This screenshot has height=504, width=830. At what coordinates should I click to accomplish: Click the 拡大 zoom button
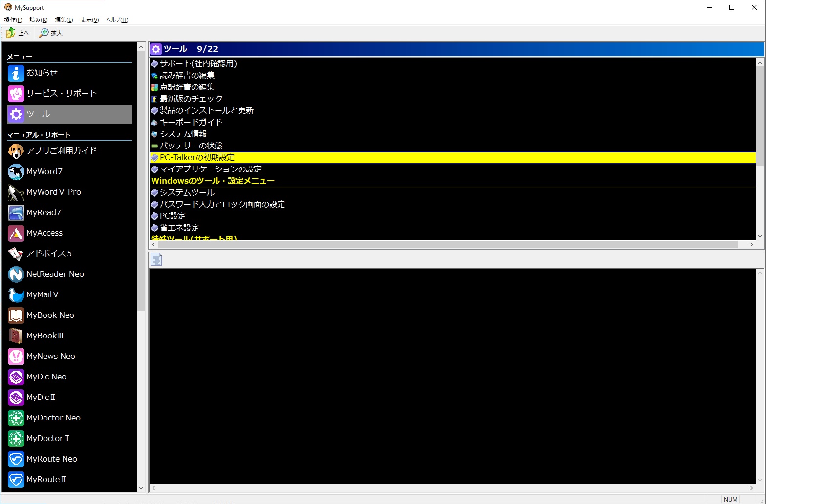(51, 33)
